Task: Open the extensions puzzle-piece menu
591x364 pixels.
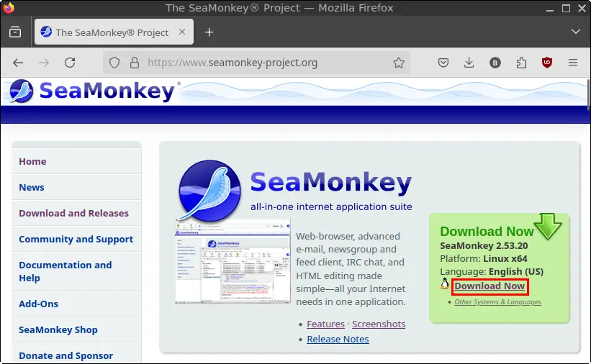Action: tap(521, 63)
